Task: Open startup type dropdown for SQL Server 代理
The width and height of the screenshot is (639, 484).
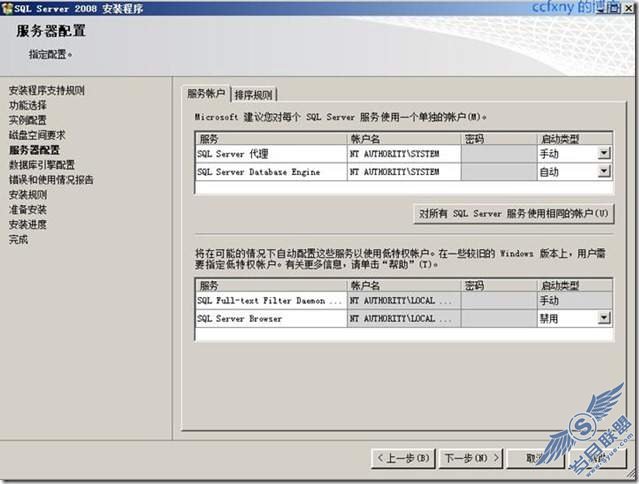Action: [x=604, y=154]
